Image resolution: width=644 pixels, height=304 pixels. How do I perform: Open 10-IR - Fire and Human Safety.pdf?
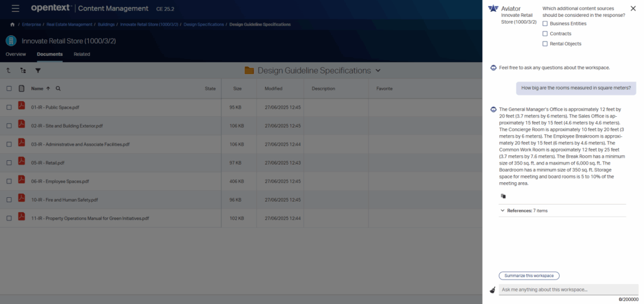65,200
